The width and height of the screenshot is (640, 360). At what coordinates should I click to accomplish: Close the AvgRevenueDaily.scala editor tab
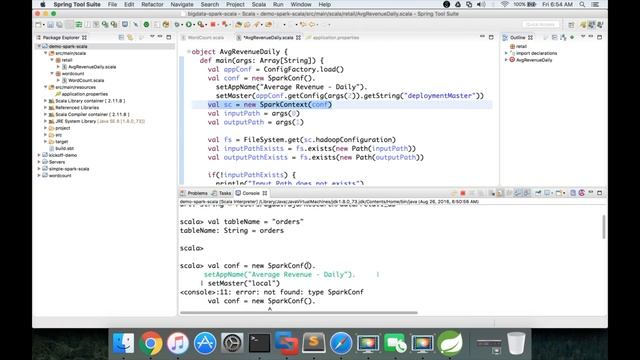click(298, 38)
